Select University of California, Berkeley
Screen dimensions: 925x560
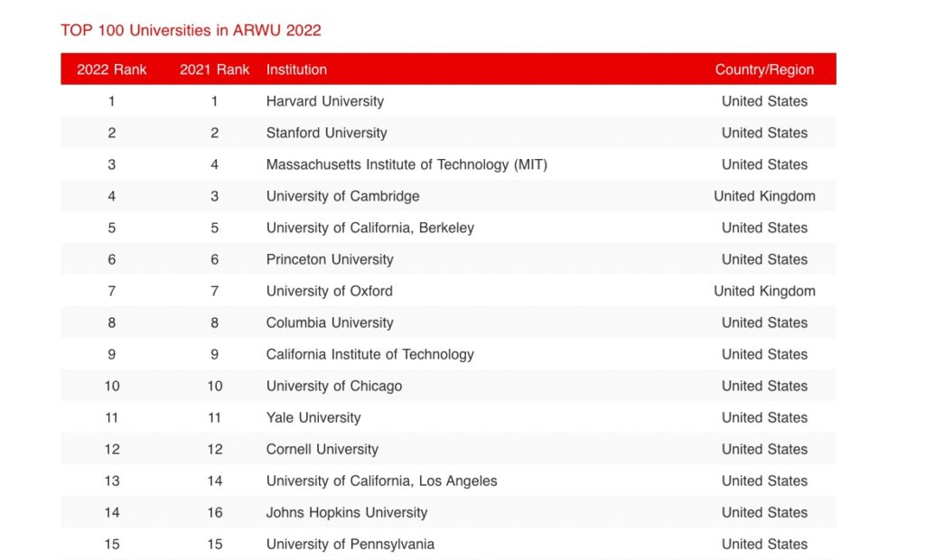pos(369,228)
